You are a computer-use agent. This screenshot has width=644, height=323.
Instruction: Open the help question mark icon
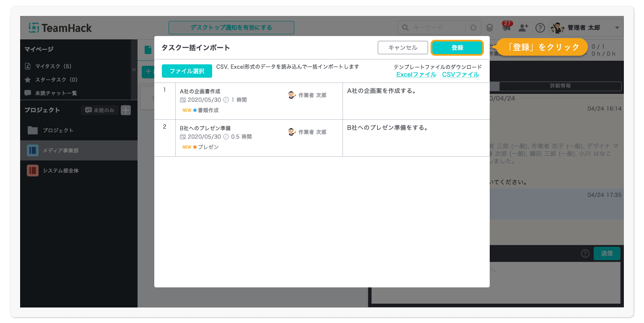click(540, 28)
